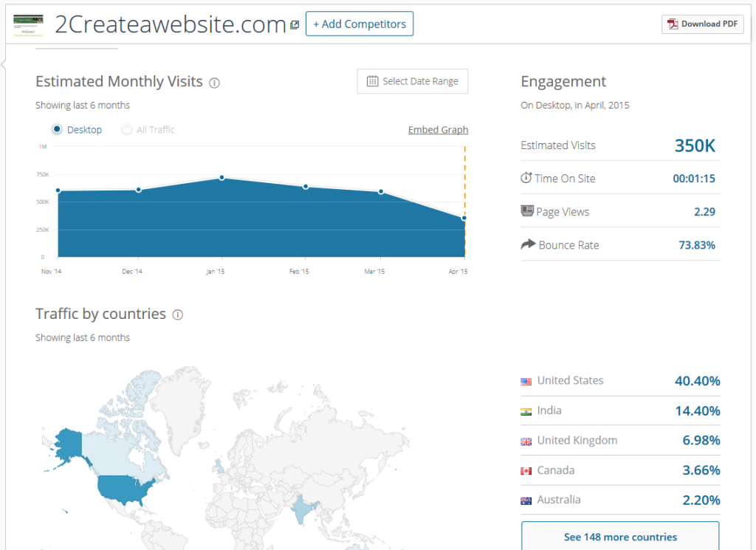Click the Mar '15 data point on chart
Image resolution: width=756 pixels, height=550 pixels.
[x=381, y=192]
